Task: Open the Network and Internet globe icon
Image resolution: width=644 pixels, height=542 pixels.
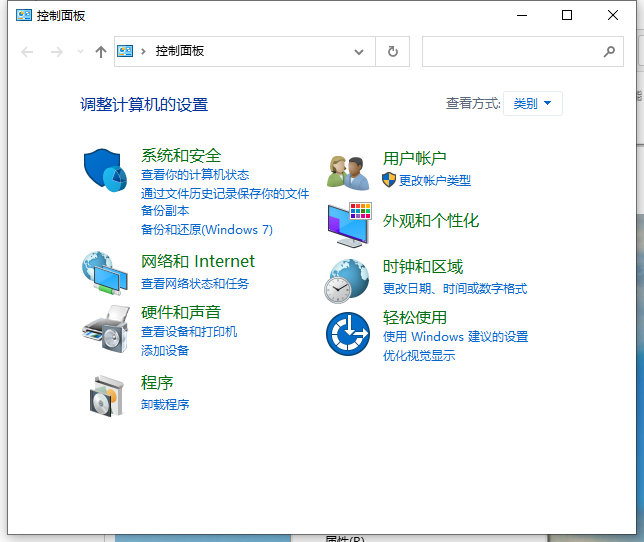Action: point(105,273)
